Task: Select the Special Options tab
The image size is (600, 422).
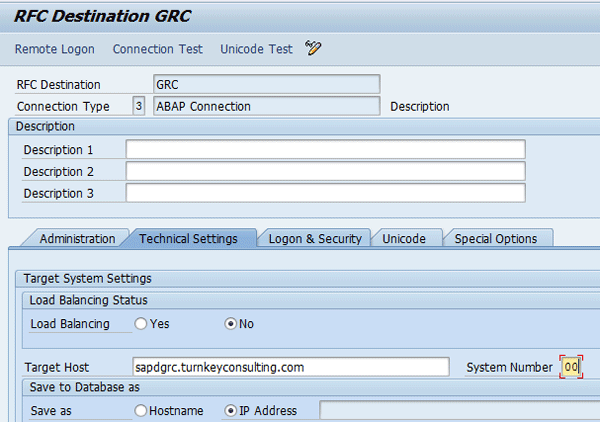Action: (x=496, y=239)
